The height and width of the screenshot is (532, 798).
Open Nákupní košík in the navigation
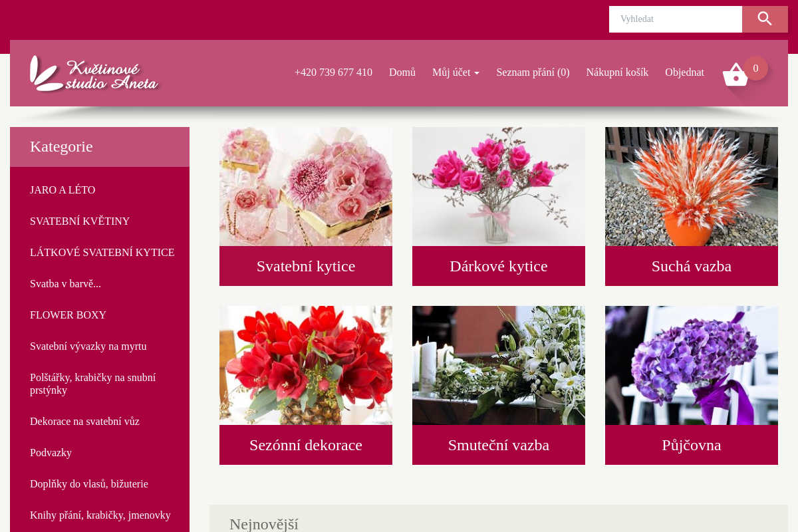pos(617,72)
